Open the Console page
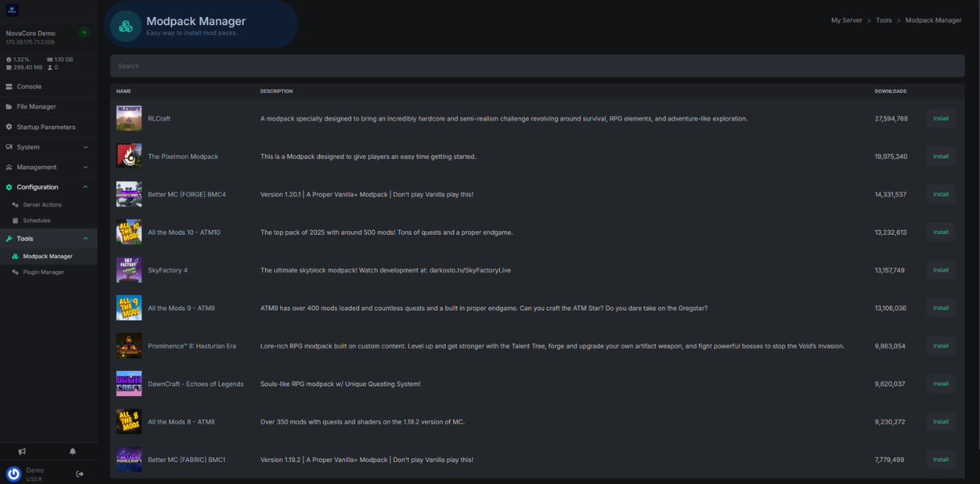The height and width of the screenshot is (484, 980). point(29,87)
